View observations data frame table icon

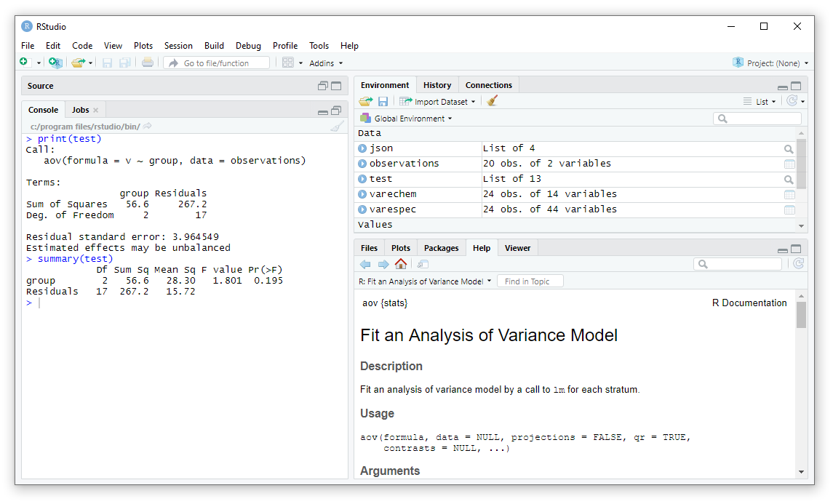pos(789,164)
